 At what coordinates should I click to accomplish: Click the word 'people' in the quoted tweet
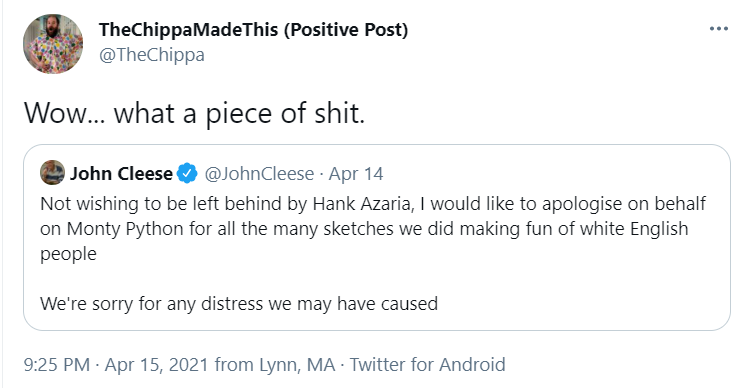click(x=68, y=254)
